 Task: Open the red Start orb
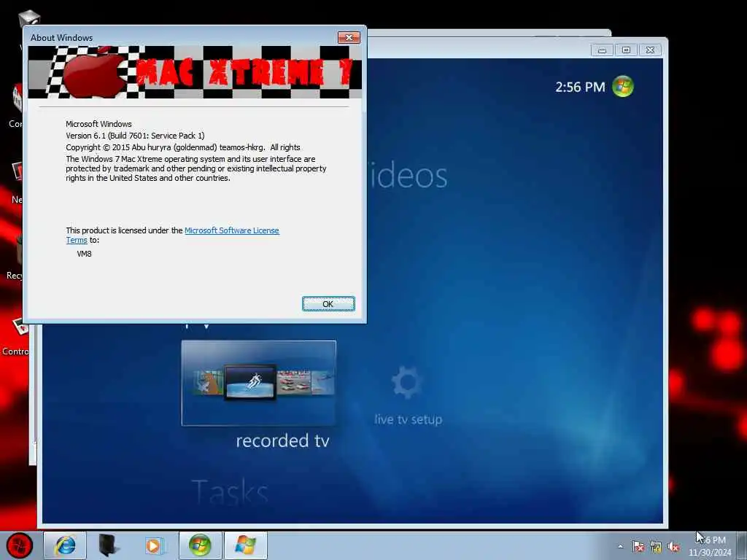tap(20, 545)
